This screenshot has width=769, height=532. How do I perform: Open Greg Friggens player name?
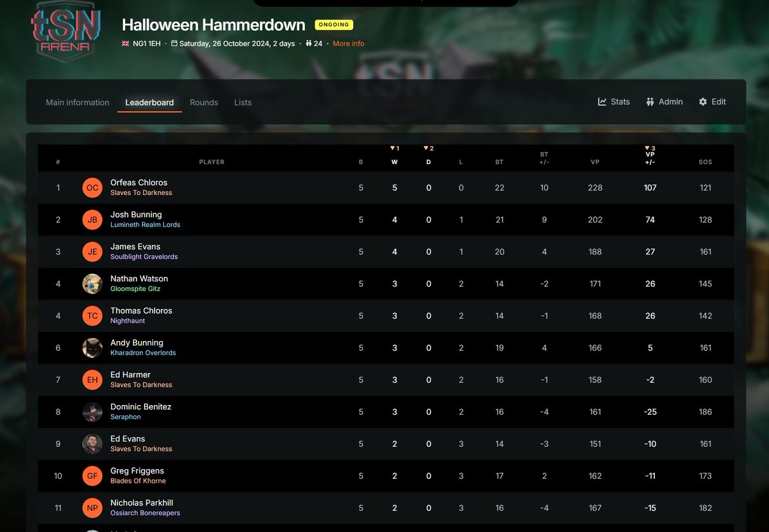137,471
